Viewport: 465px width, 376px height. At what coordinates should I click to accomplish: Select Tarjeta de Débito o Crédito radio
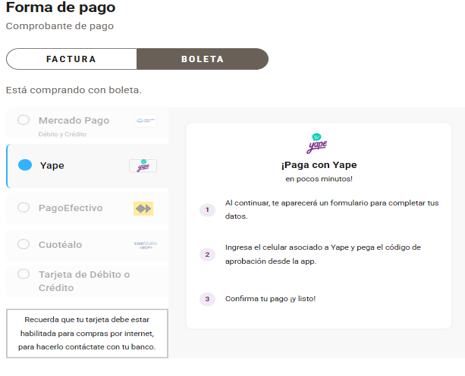24,274
